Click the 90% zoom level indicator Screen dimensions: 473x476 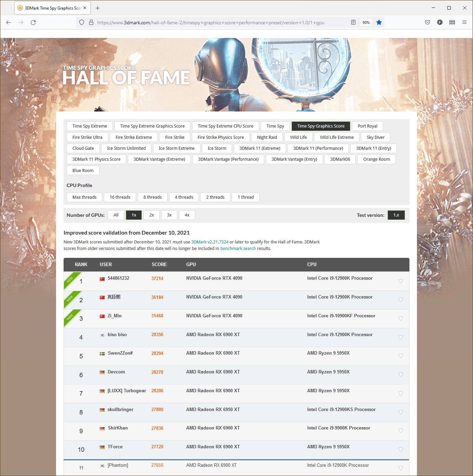coord(366,23)
